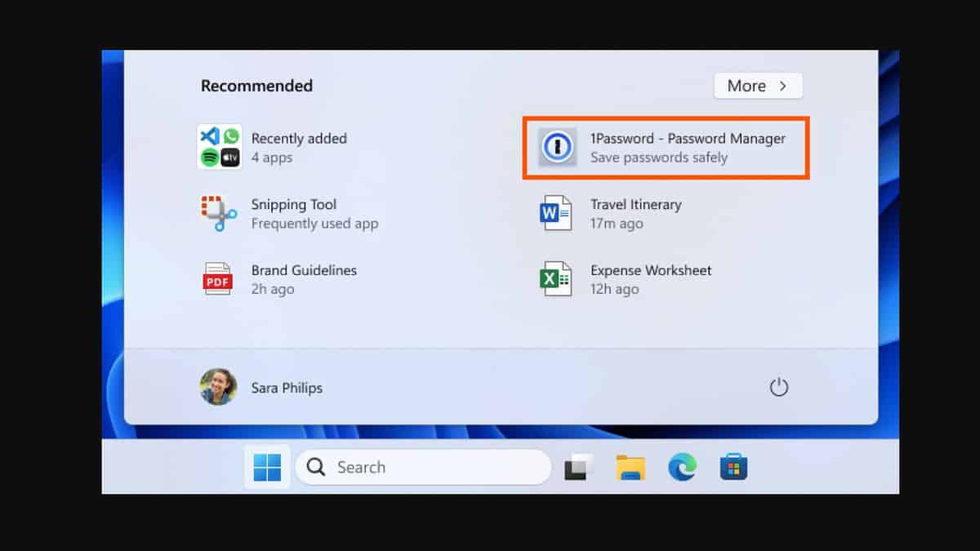Click the Start button
The height and width of the screenshot is (551, 980).
[266, 467]
